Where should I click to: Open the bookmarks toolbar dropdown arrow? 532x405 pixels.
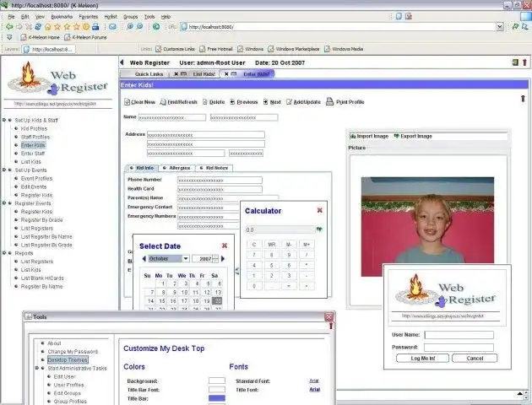9,37
